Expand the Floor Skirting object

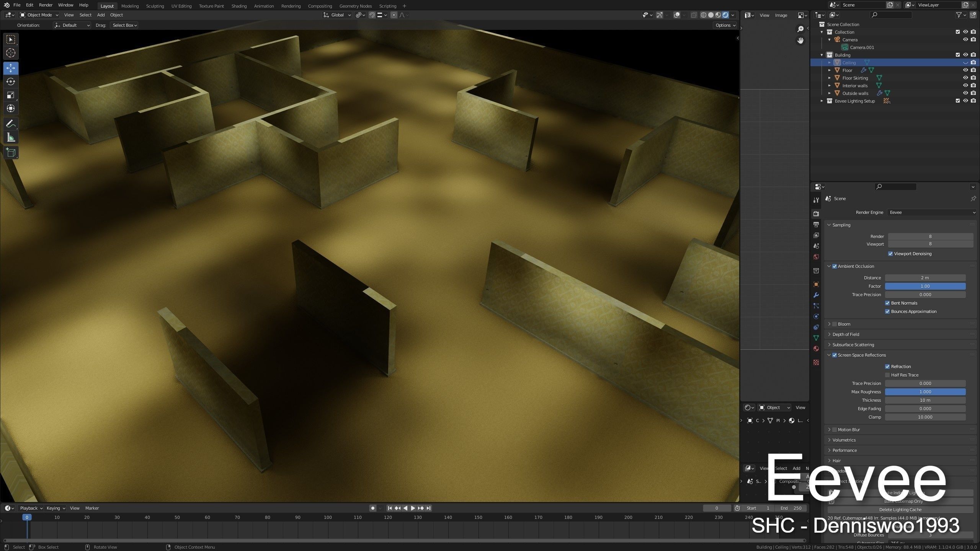coord(829,78)
